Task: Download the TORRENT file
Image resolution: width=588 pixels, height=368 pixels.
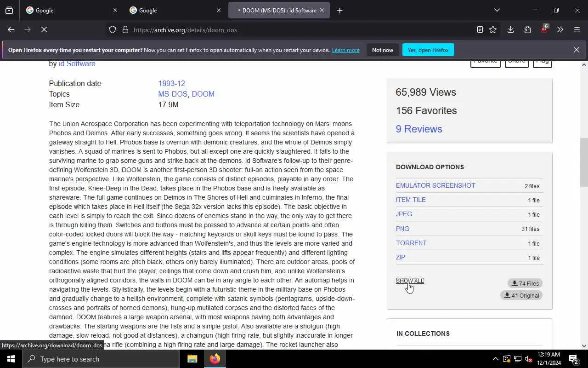Action: 411,243
